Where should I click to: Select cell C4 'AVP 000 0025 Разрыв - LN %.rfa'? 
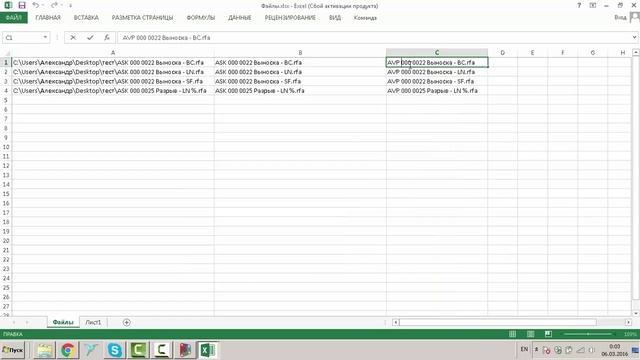point(437,91)
